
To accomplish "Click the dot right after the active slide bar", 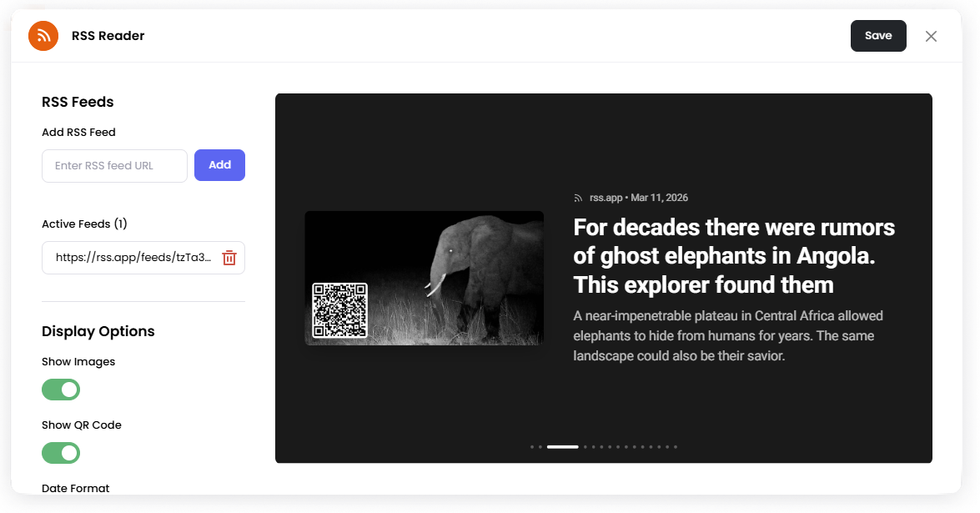I will click(x=585, y=447).
